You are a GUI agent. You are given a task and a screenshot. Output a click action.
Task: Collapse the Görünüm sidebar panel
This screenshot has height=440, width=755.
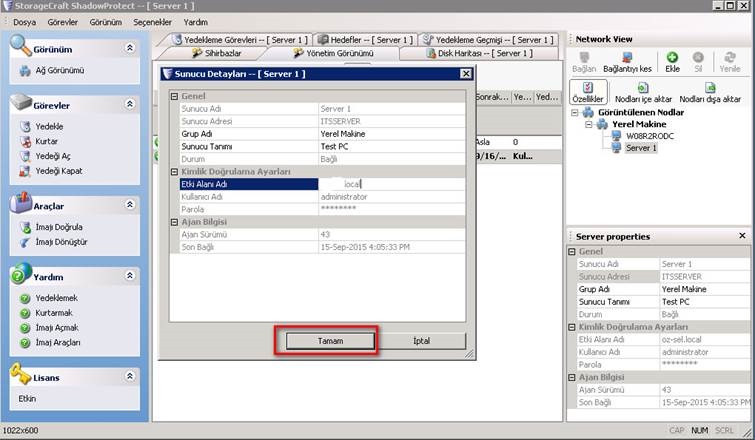(x=130, y=48)
